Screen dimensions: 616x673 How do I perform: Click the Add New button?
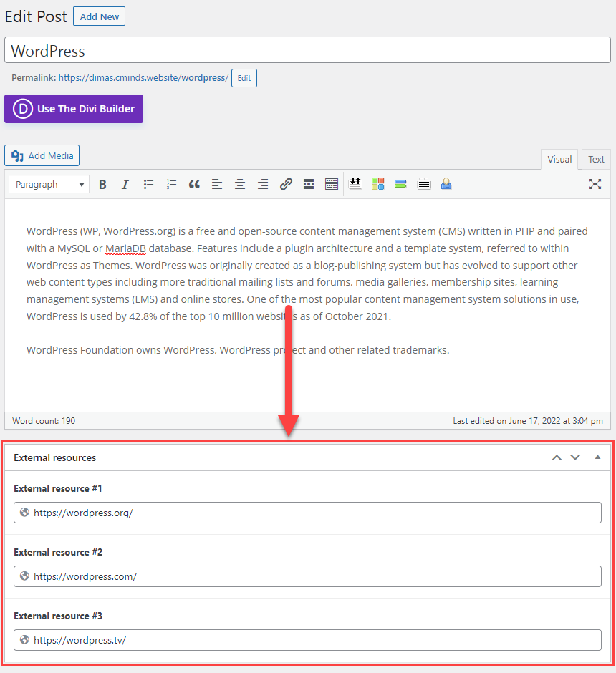[x=99, y=16]
